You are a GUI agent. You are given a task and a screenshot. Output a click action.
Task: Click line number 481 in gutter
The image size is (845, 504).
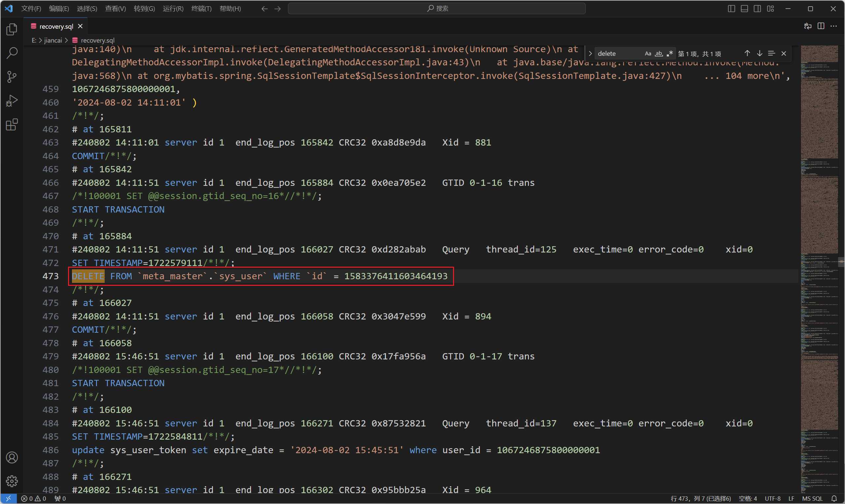pyautogui.click(x=51, y=383)
